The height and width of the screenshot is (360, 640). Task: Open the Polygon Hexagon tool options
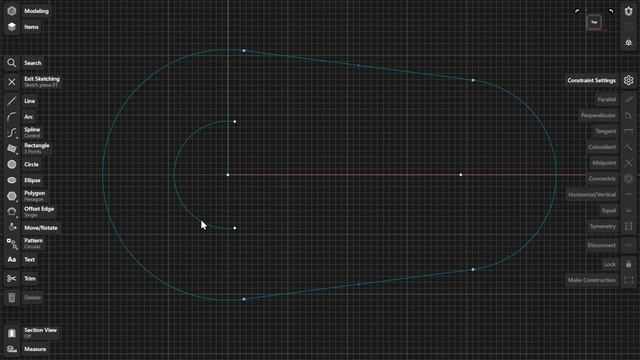(x=12, y=196)
